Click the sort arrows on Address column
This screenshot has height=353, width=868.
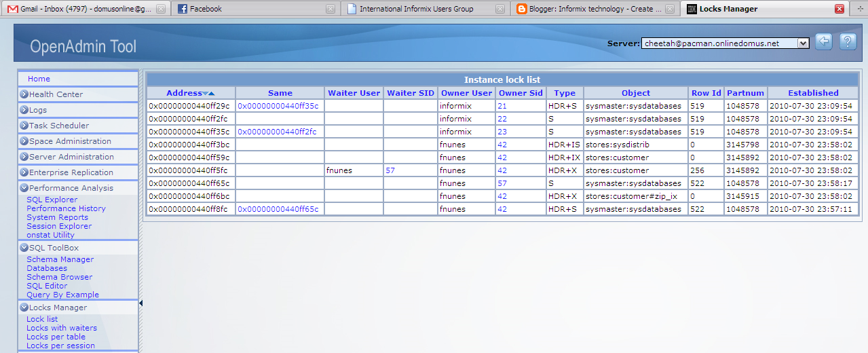[x=208, y=93]
